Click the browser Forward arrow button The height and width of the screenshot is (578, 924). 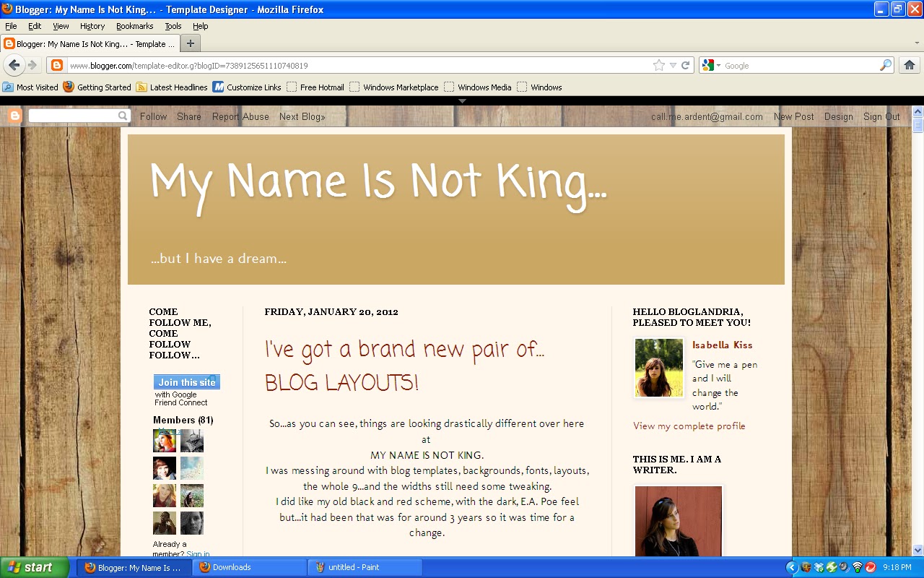click(32, 65)
